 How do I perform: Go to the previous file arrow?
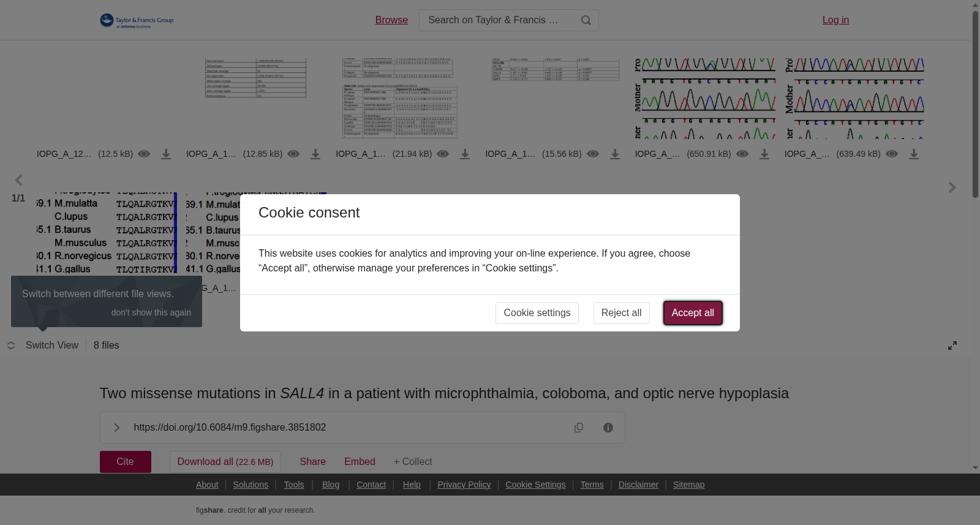click(18, 180)
